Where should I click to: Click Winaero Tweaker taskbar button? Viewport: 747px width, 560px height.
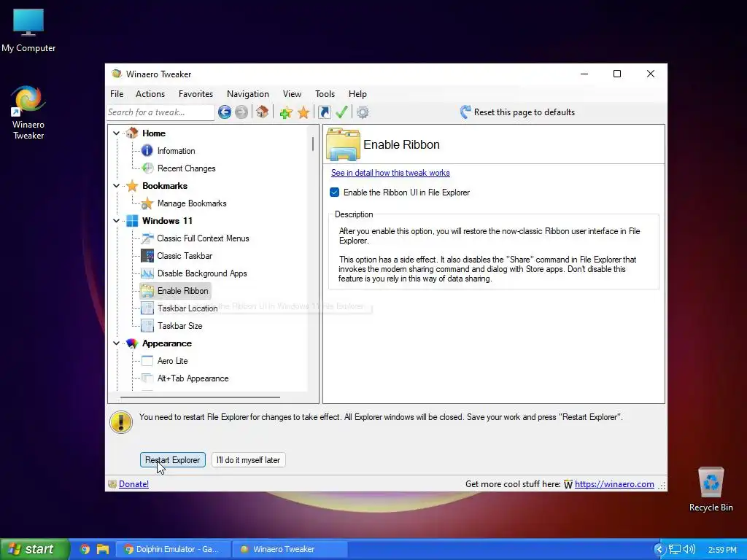pyautogui.click(x=290, y=549)
